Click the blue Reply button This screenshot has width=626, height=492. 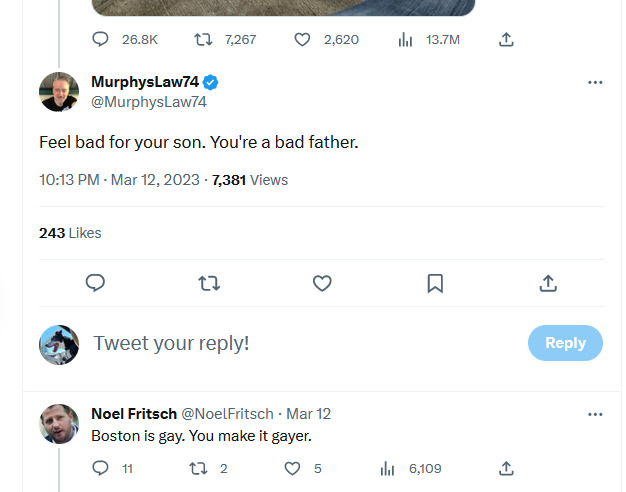point(565,343)
